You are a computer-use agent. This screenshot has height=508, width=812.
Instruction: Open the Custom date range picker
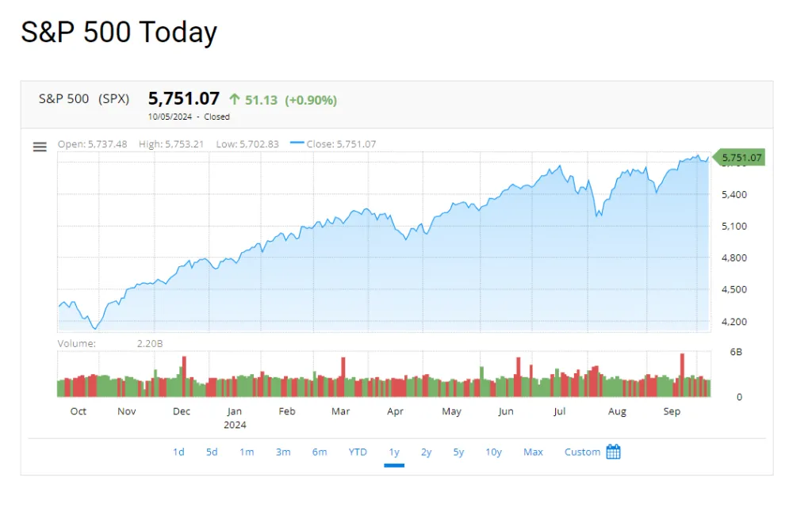point(582,453)
